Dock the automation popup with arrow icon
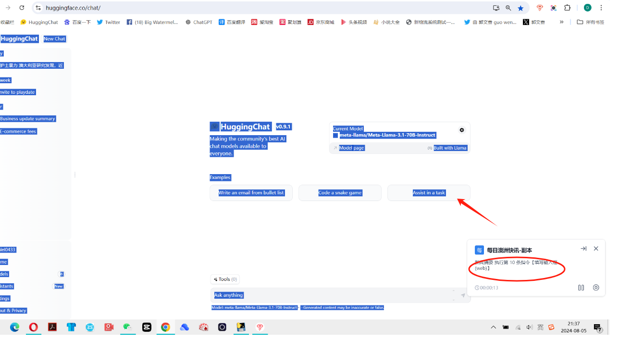Screen dimensions: 644x341 [x=583, y=249]
